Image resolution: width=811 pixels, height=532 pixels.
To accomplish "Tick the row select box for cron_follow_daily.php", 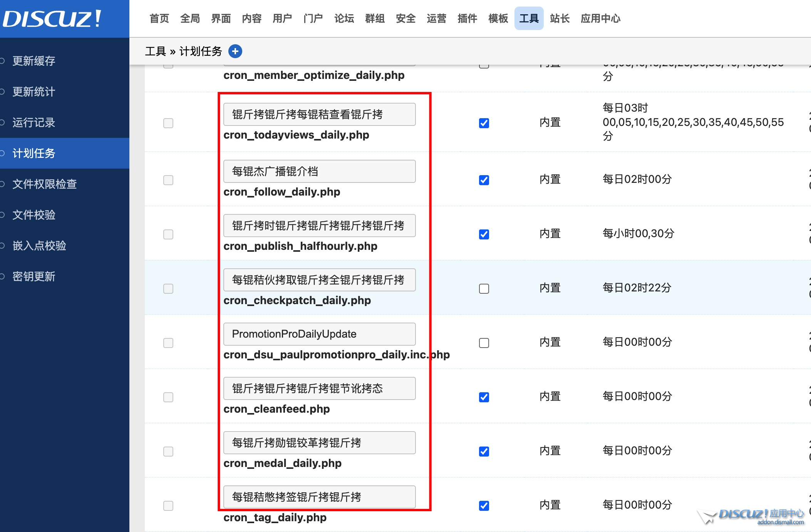I will [x=168, y=180].
